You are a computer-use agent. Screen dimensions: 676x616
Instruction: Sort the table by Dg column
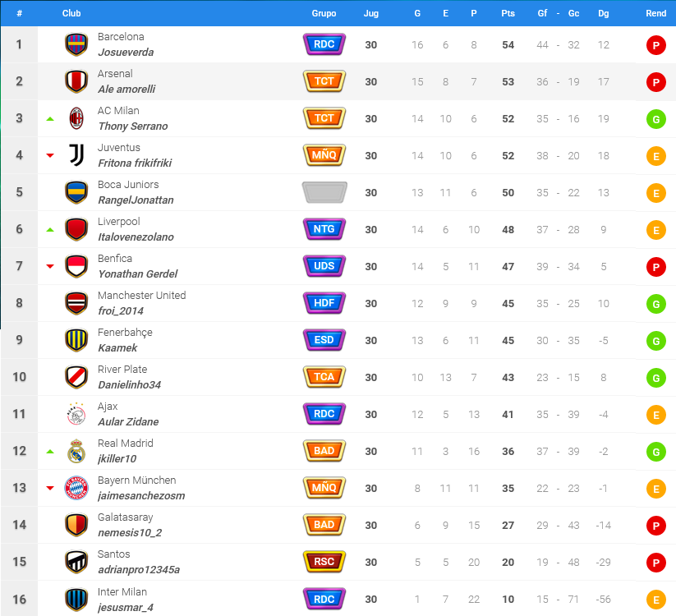(x=603, y=13)
